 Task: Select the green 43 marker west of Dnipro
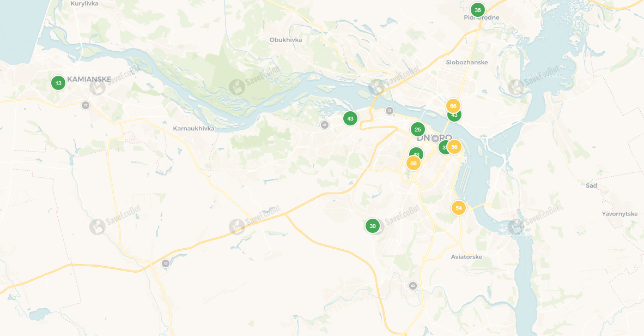350,118
